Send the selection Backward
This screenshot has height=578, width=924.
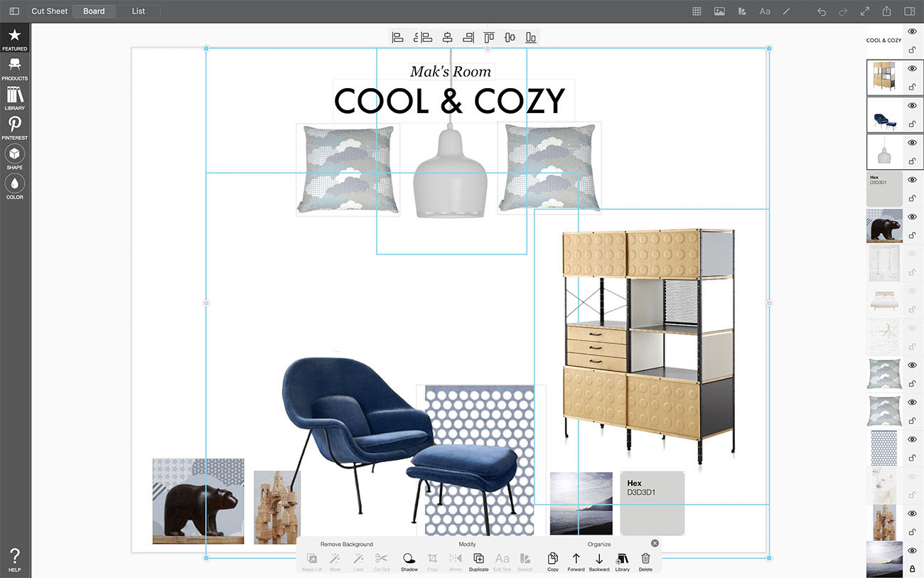tap(598, 561)
